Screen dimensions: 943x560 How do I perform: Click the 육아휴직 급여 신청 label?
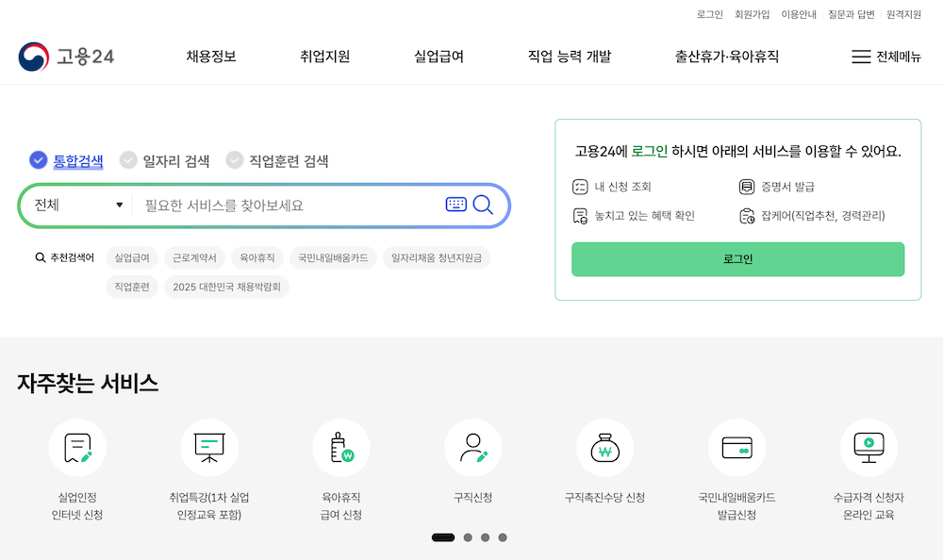click(341, 506)
